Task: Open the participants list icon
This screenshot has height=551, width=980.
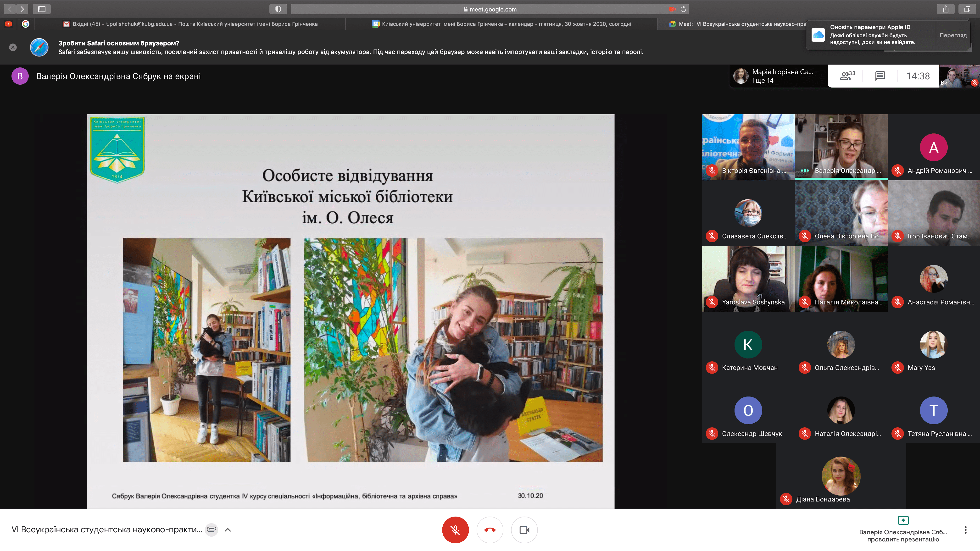Action: click(847, 76)
